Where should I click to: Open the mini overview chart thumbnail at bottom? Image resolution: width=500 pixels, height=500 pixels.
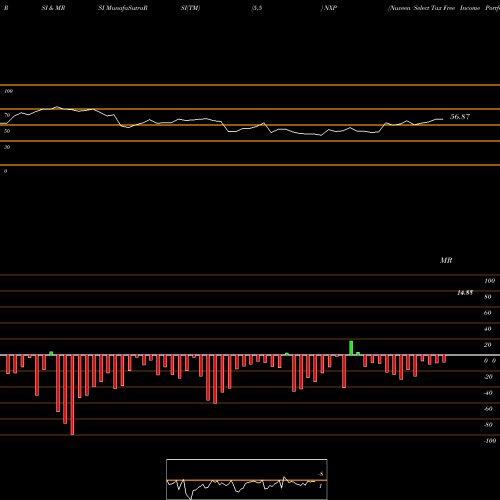[247, 479]
